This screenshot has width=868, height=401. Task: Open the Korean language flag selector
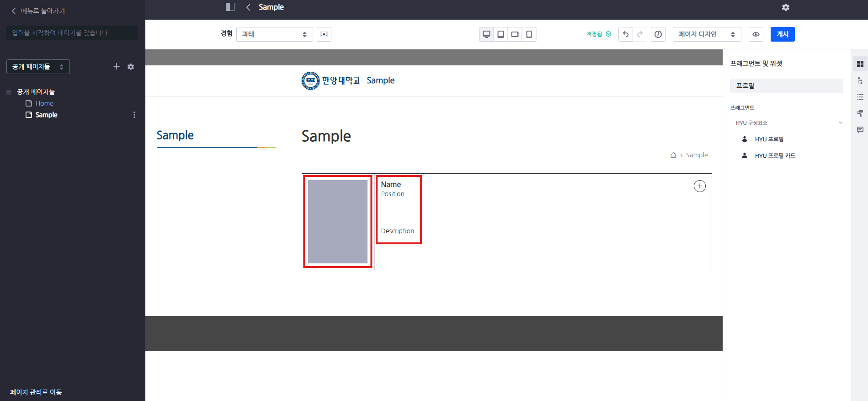tap(324, 34)
